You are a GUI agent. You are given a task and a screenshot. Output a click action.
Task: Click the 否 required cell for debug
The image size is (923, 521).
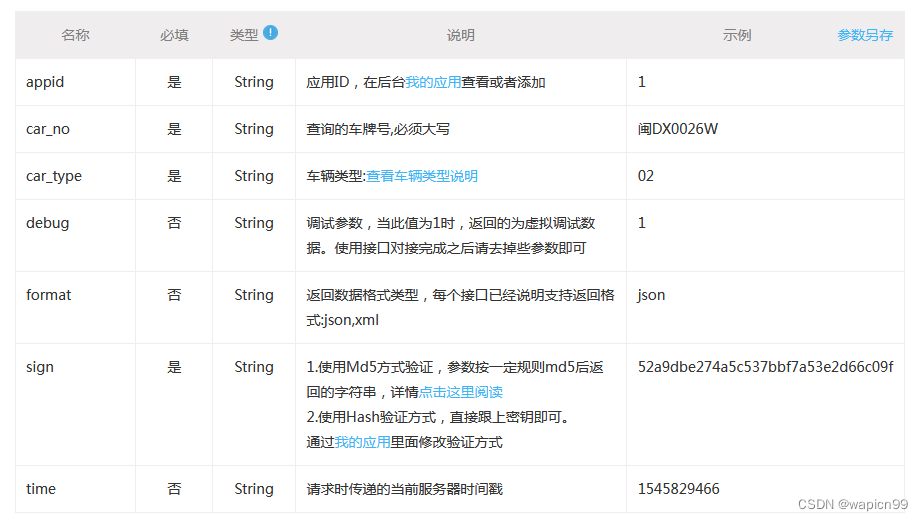tap(174, 223)
